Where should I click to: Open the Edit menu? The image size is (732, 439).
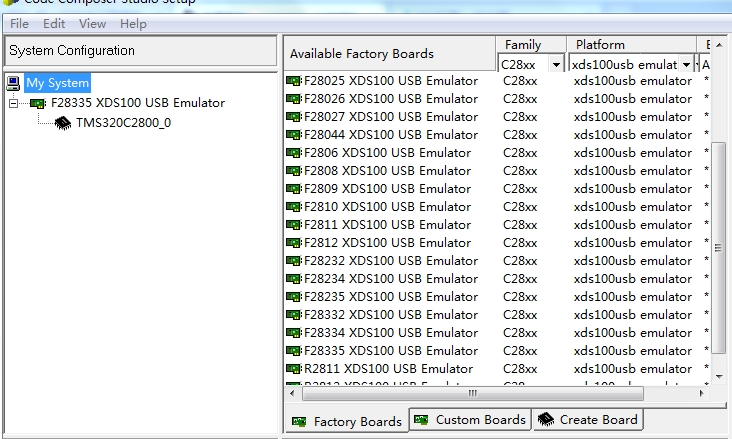coord(54,24)
